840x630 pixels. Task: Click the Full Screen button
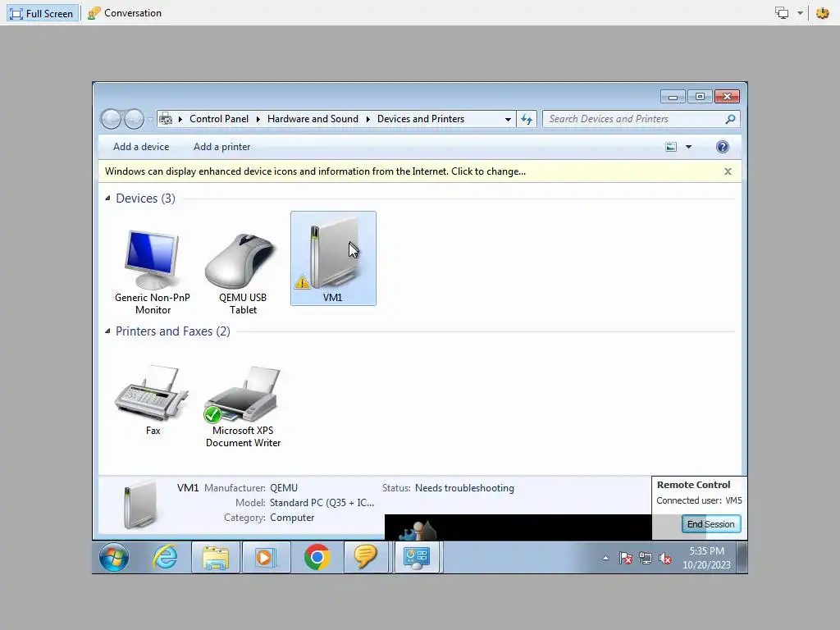click(42, 13)
